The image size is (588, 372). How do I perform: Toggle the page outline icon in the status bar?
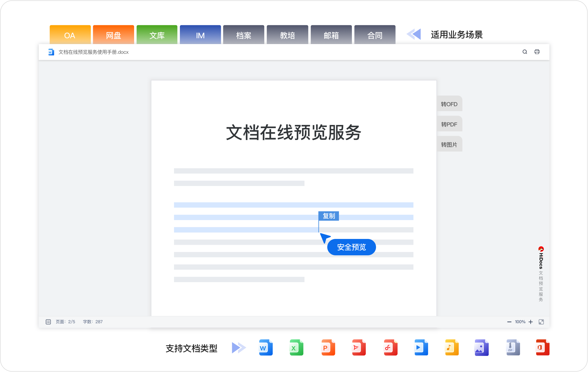pyautogui.click(x=48, y=322)
